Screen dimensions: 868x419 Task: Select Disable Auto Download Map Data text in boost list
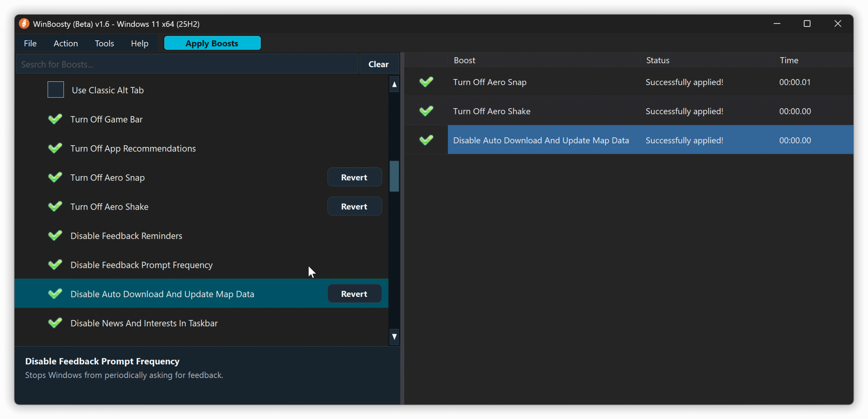tap(162, 294)
